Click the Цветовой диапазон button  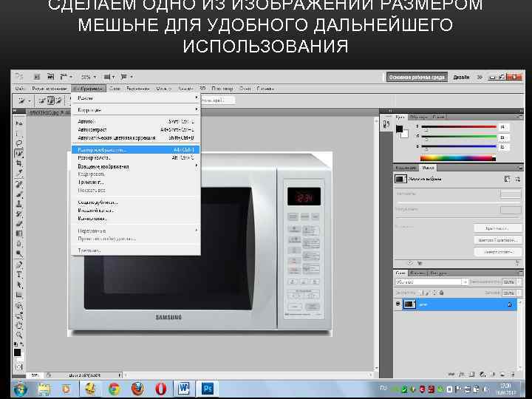497,240
